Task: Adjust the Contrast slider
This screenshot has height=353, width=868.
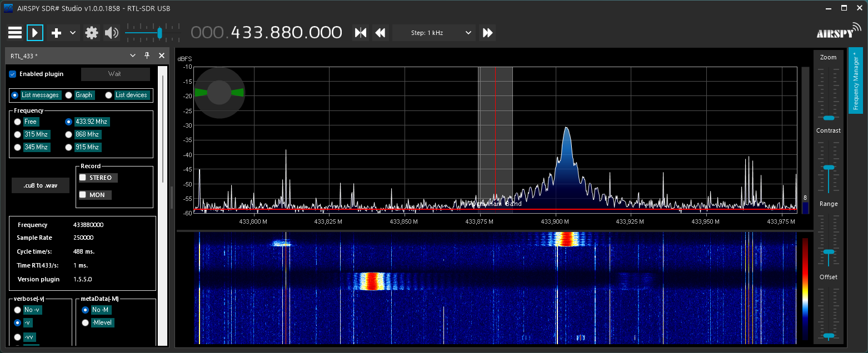Action: pos(829,167)
